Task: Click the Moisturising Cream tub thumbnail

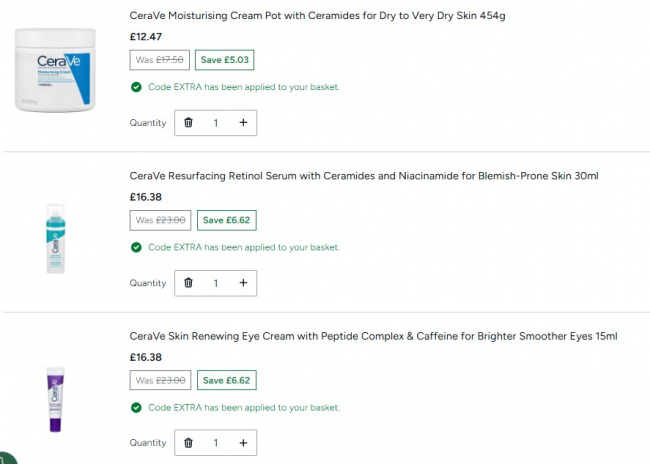Action: (x=55, y=69)
